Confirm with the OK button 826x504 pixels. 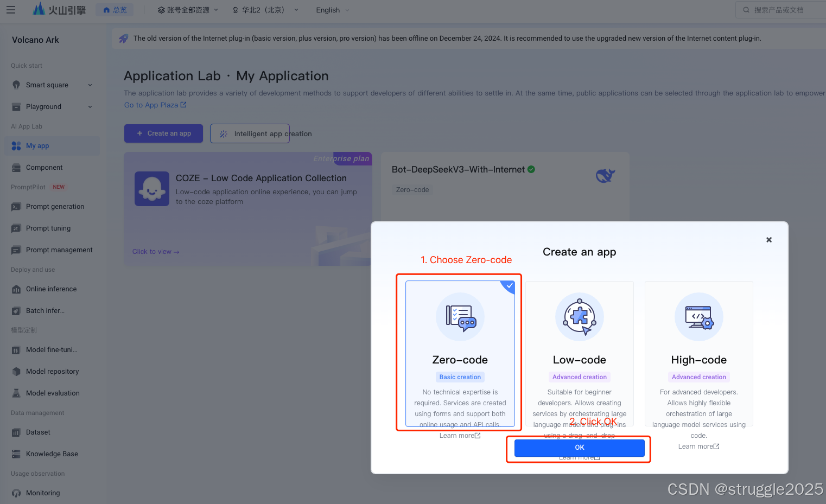point(580,448)
